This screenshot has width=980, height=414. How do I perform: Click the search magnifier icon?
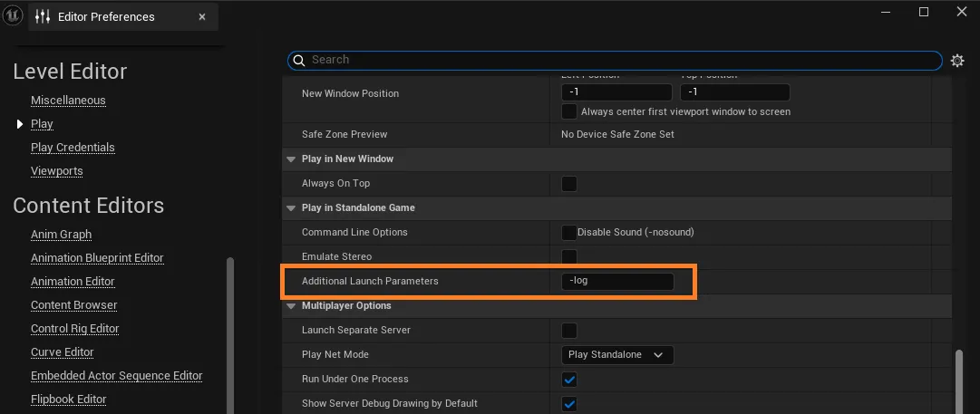pyautogui.click(x=298, y=61)
